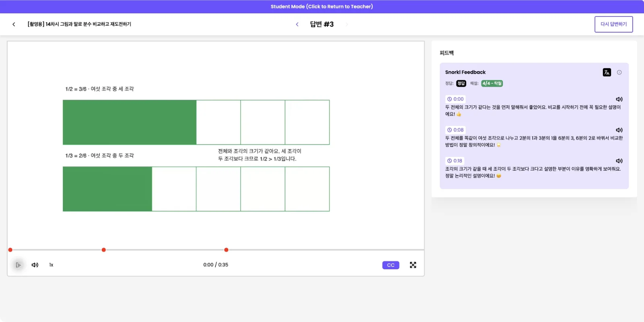Click the 답변 #3 heading
Image resolution: width=644 pixels, height=322 pixels.
[x=322, y=24]
